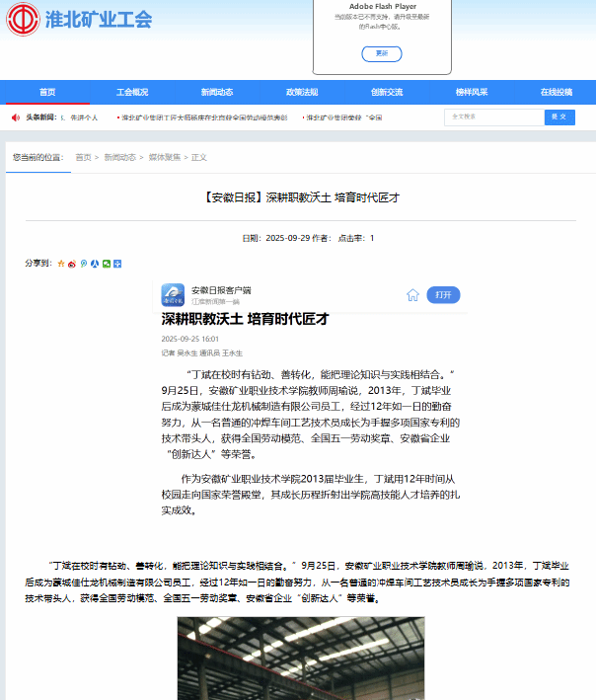The image size is (596, 700).
Task: Share article via WeChat icon
Action: coord(107,264)
